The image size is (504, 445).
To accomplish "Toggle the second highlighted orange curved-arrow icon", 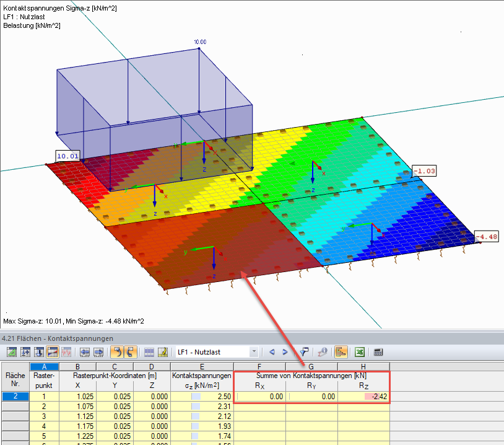I will pos(130,352).
